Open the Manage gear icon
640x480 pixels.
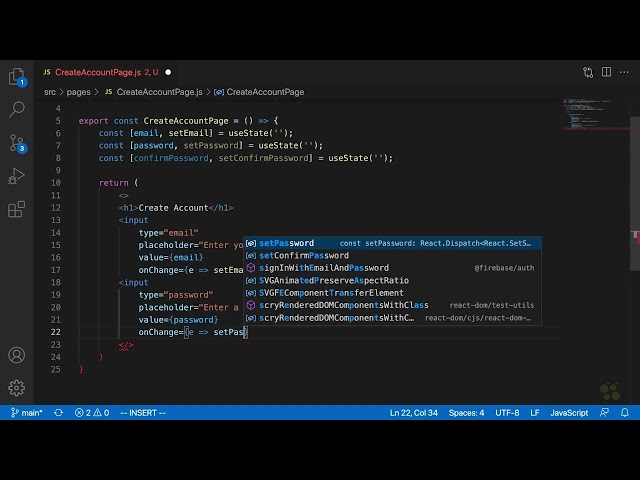pos(17,388)
